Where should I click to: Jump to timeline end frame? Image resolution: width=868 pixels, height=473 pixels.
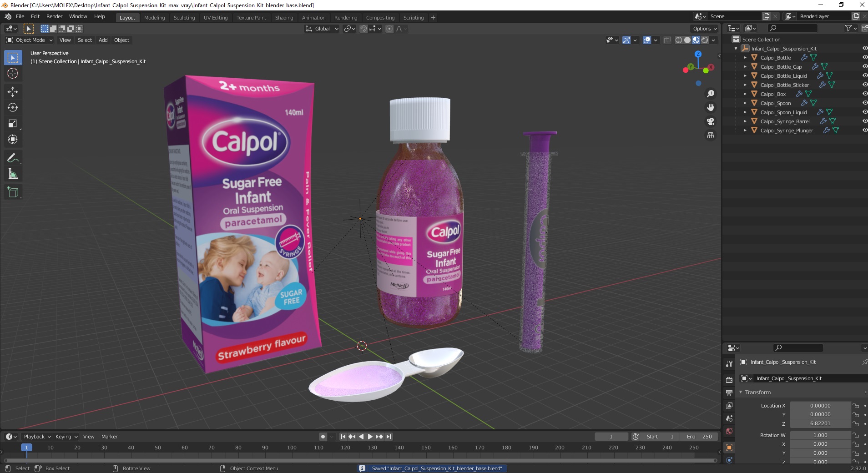389,437
